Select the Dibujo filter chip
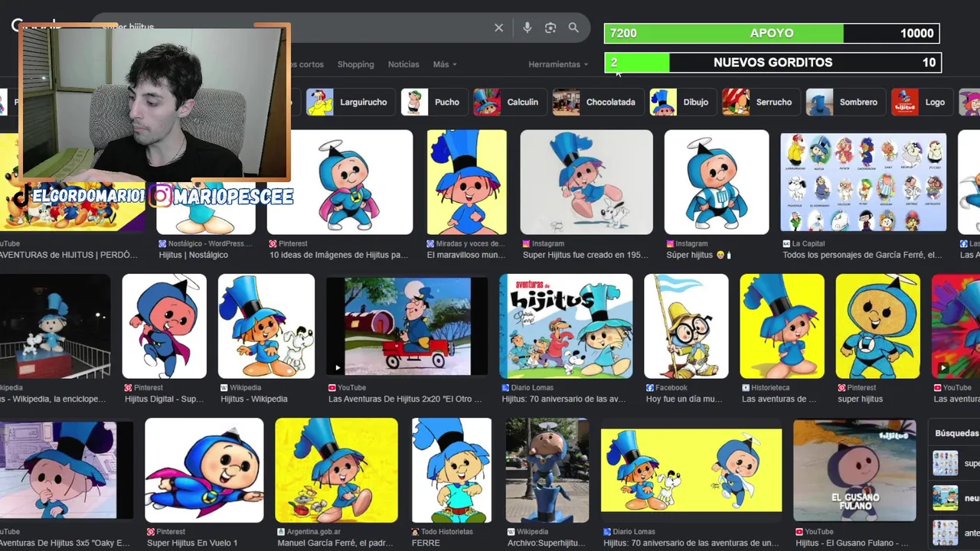 pyautogui.click(x=682, y=102)
